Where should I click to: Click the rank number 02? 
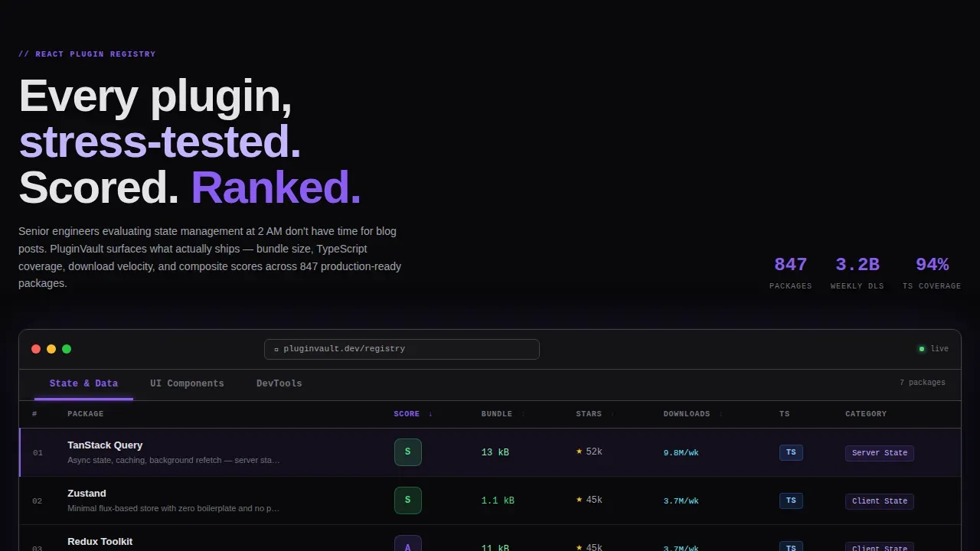pos(38,501)
